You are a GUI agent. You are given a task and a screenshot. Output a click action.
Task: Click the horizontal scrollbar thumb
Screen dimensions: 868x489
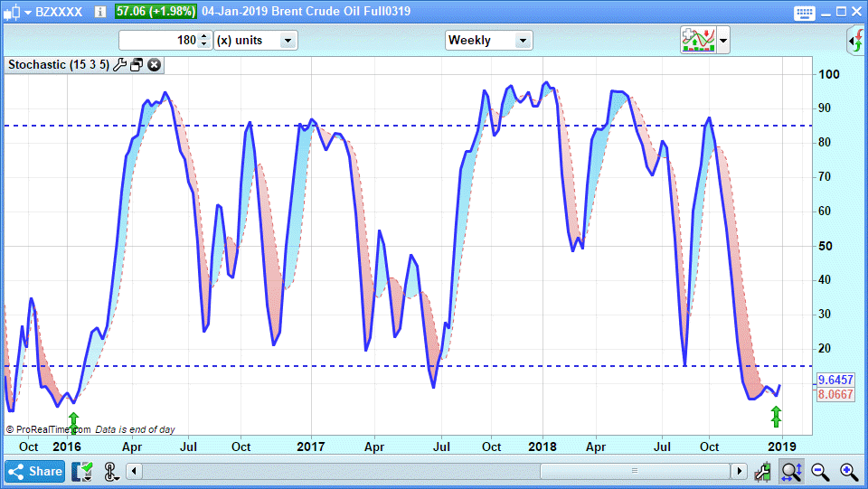click(x=635, y=471)
